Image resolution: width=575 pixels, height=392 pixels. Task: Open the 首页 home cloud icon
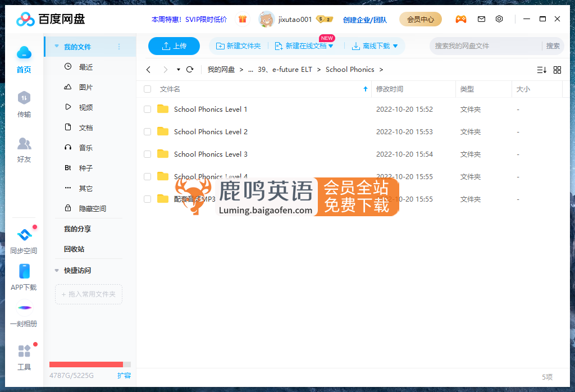[x=24, y=53]
